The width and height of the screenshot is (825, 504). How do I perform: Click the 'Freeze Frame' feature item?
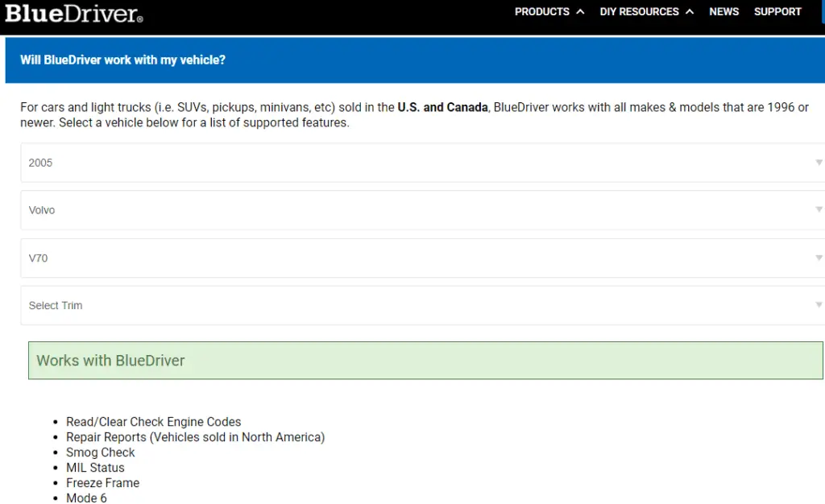[102, 483]
